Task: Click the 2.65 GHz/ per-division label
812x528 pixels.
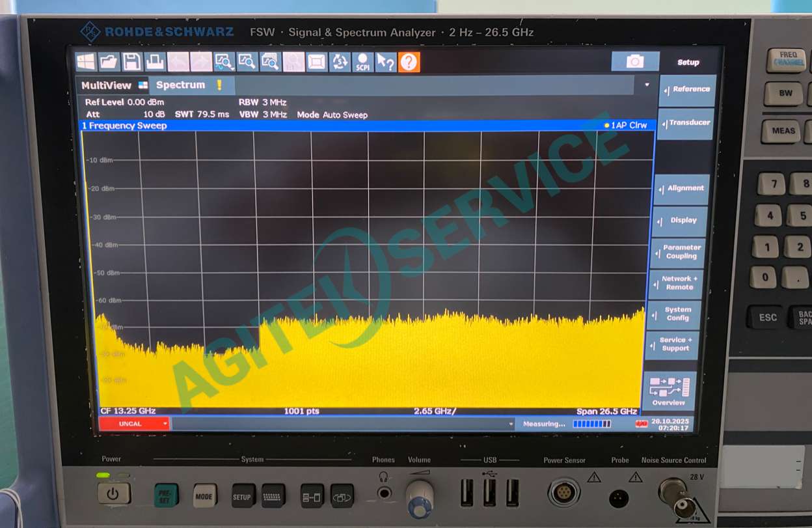Action: pyautogui.click(x=435, y=411)
